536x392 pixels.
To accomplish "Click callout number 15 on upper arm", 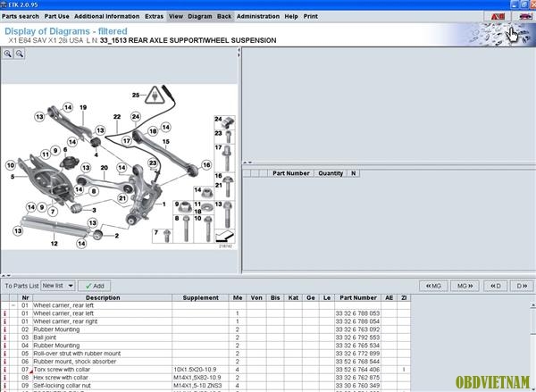I will pyautogui.click(x=166, y=142).
